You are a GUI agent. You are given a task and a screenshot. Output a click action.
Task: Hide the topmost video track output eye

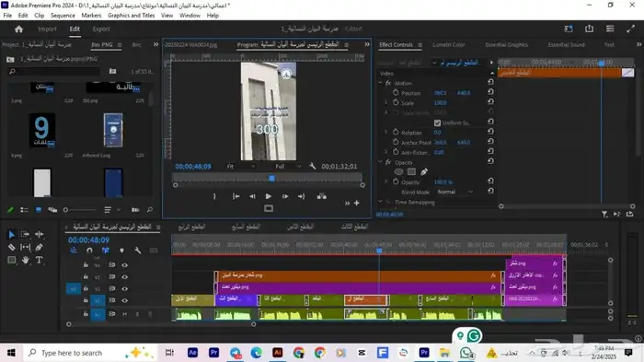(124, 265)
